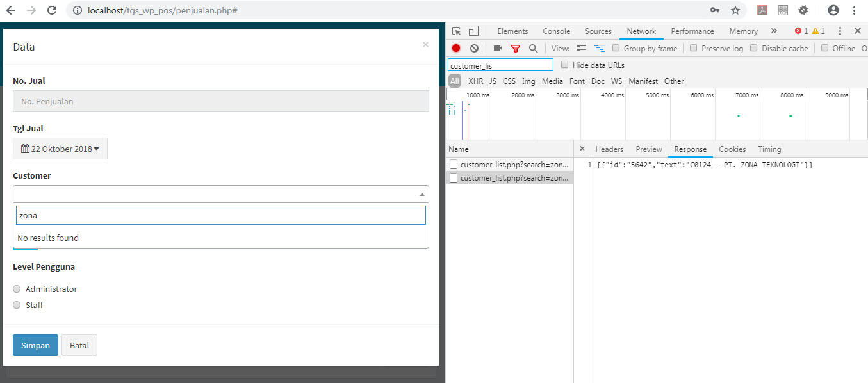Screen dimensions: 868x383
Task: Open network search magnifier
Action: [533, 48]
